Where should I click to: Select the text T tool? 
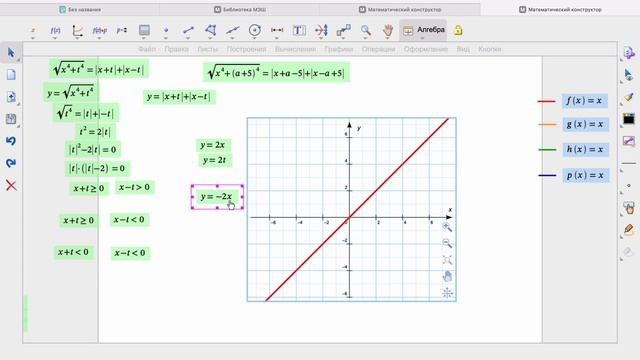click(x=299, y=30)
